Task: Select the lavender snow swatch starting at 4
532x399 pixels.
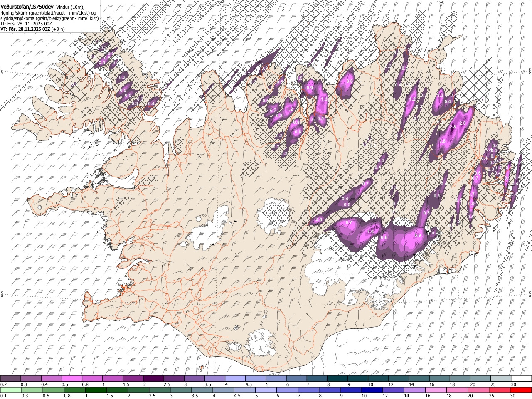Action: (x=235, y=378)
